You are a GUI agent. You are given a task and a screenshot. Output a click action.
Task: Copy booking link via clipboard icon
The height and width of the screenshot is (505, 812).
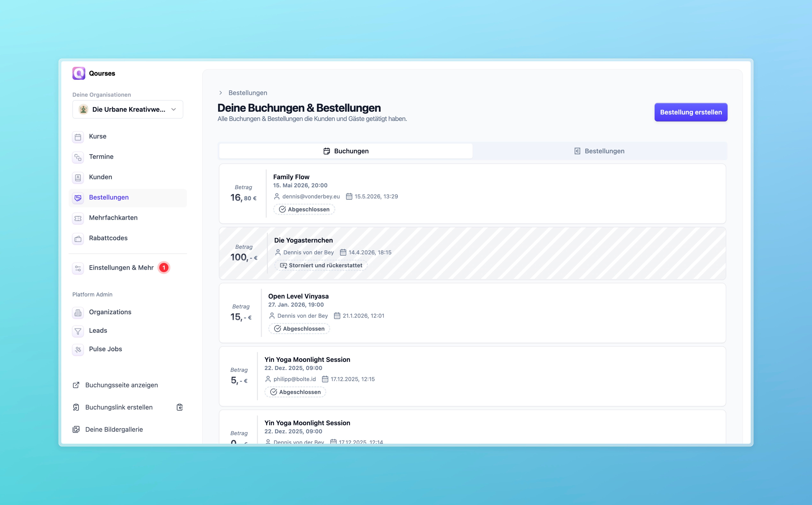coord(180,407)
